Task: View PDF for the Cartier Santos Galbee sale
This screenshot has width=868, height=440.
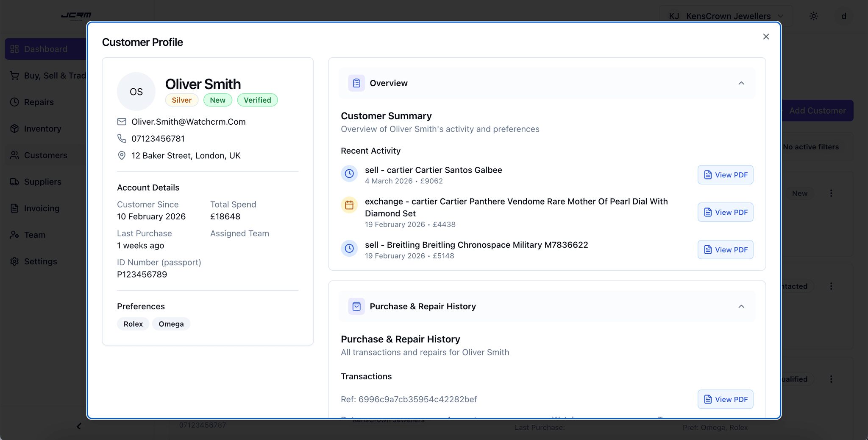Action: click(x=725, y=174)
